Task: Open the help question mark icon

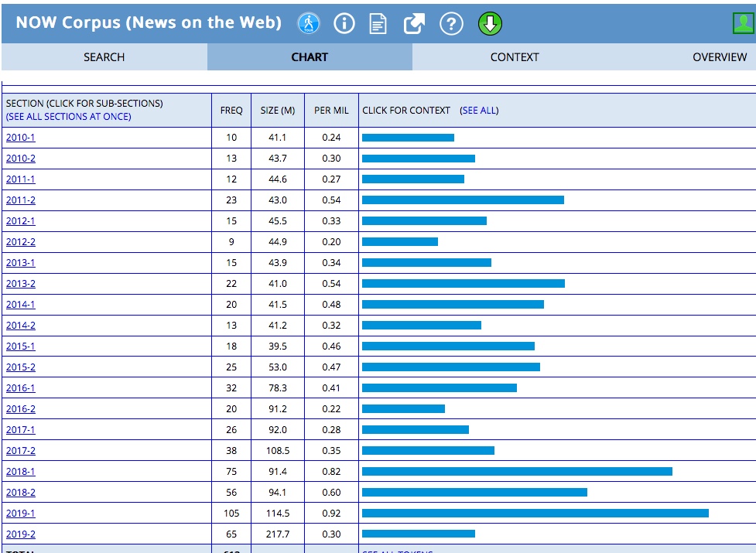Action: coord(451,23)
